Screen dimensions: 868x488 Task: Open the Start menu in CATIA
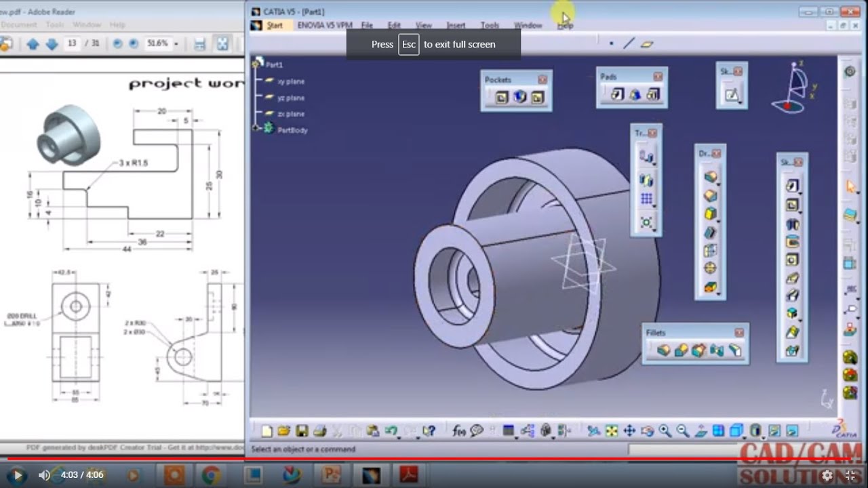pyautogui.click(x=275, y=25)
